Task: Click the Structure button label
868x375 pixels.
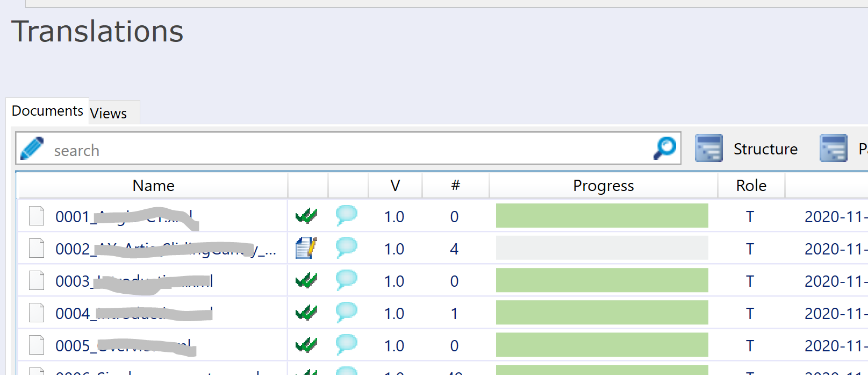Action: click(765, 149)
